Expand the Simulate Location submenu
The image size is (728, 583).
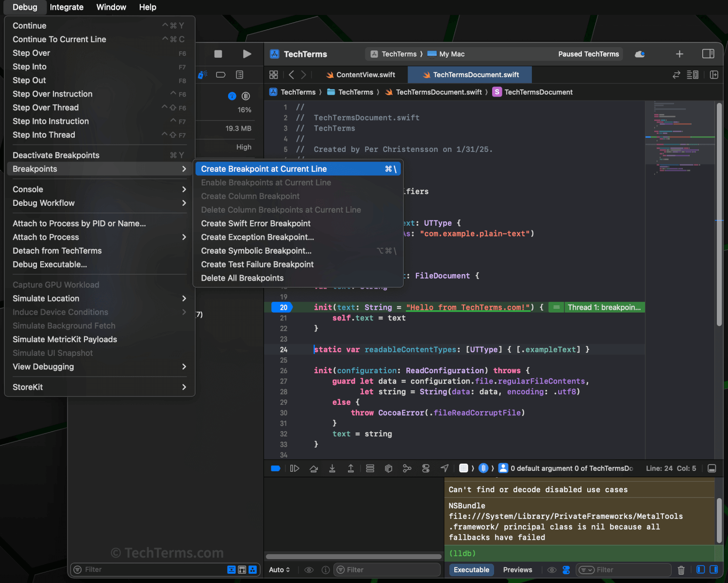tap(99, 299)
